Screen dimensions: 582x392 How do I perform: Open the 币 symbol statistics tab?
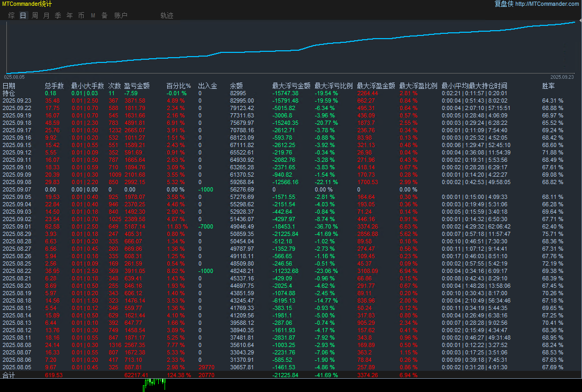click(81, 15)
